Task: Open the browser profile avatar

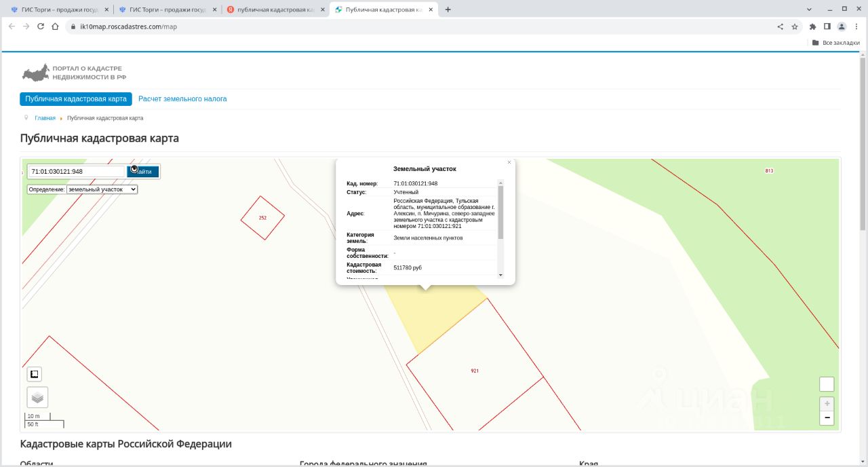Action: tap(842, 26)
